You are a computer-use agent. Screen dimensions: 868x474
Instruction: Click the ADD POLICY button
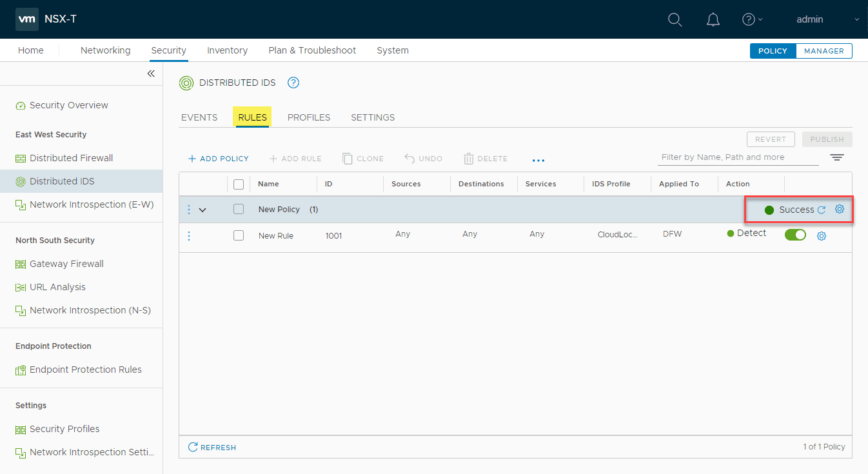219,158
